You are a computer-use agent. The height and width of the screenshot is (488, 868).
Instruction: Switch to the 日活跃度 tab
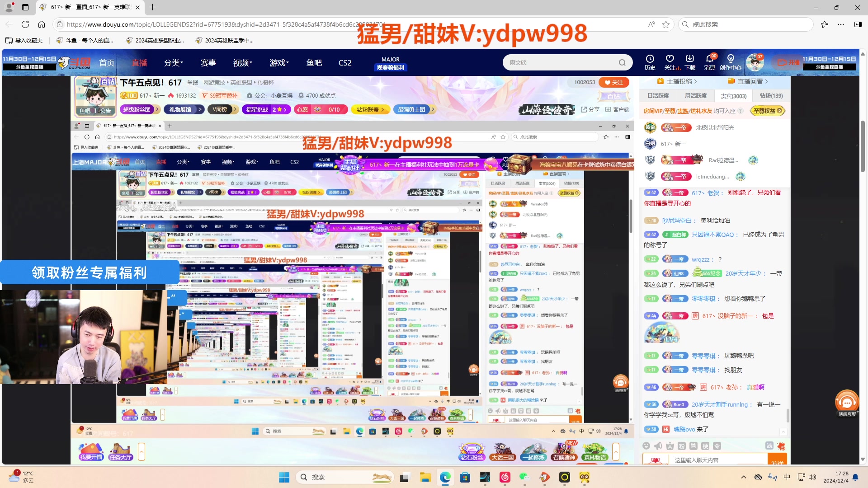click(658, 96)
